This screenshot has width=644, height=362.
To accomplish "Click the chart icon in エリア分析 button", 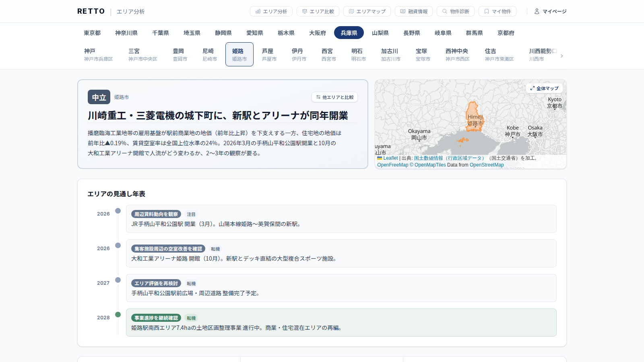I will [x=258, y=11].
